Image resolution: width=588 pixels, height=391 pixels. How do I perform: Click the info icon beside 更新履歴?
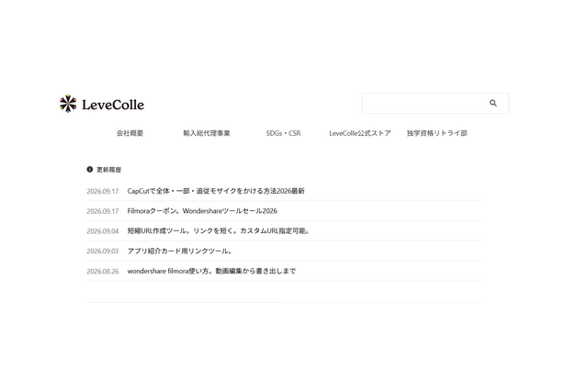90,169
